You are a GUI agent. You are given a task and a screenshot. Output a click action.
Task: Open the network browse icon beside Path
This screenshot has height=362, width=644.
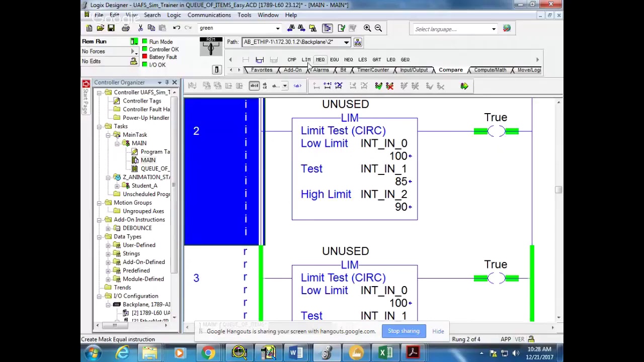point(358,42)
